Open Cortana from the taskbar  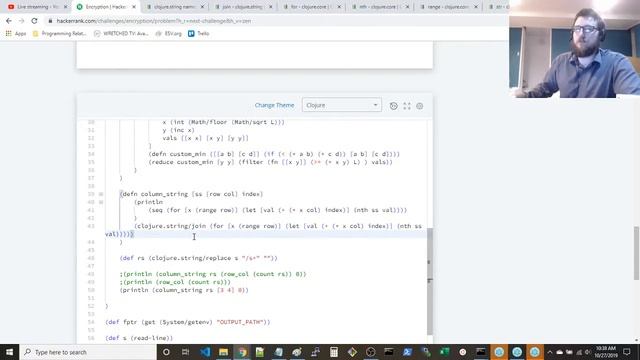coord(166,352)
